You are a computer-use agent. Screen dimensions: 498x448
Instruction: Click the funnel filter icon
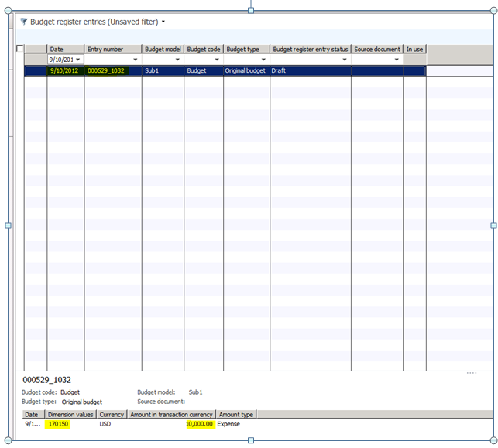(x=23, y=22)
